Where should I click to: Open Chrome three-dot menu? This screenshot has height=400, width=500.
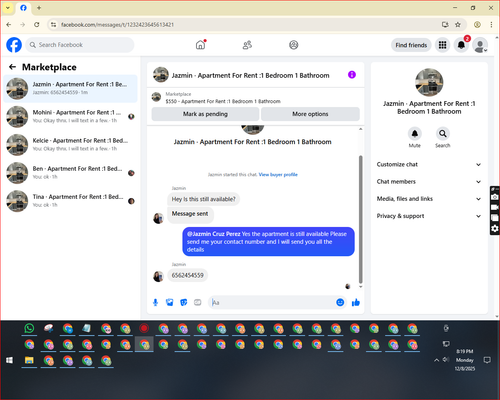pos(491,24)
